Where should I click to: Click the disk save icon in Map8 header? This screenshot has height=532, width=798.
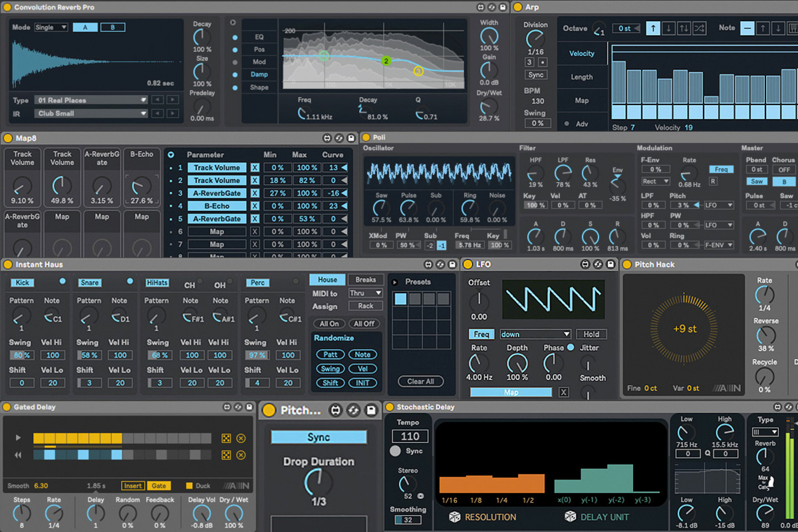coord(351,138)
